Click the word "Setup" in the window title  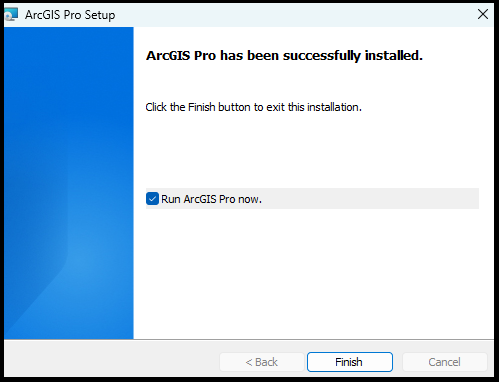[100, 15]
